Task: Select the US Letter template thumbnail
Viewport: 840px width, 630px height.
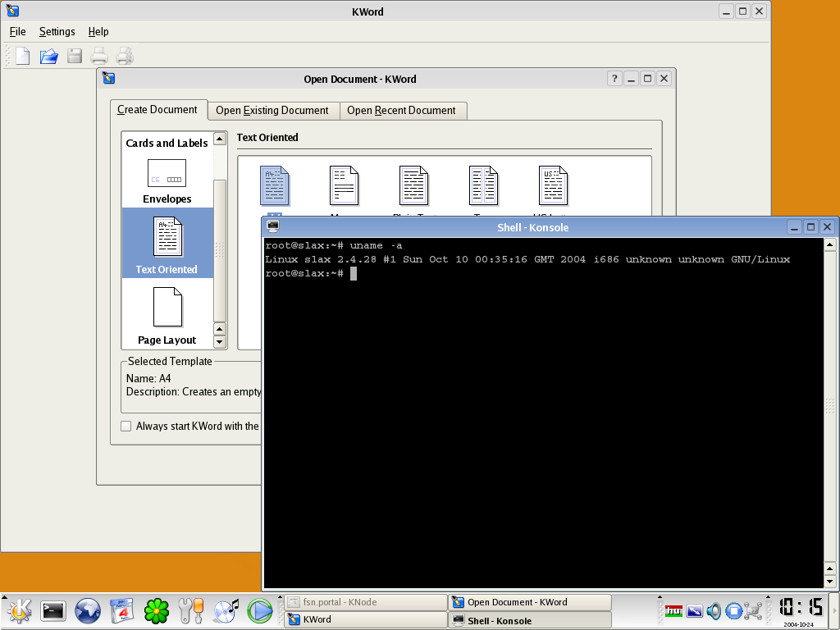Action: 553,185
